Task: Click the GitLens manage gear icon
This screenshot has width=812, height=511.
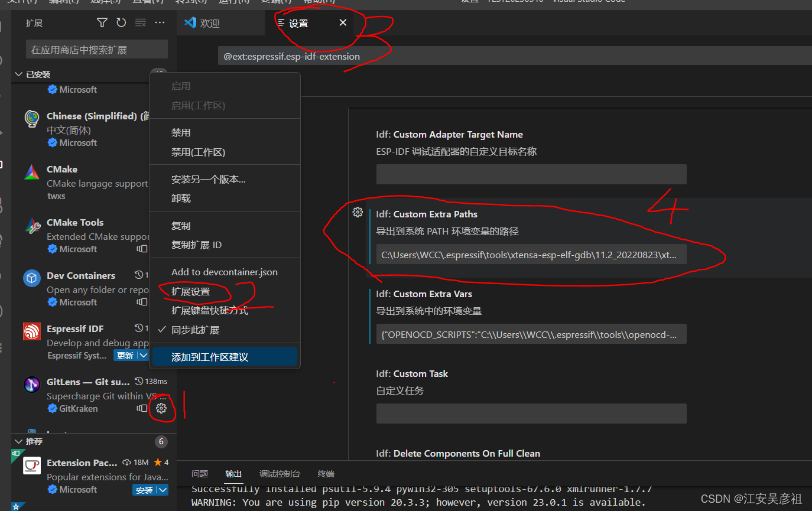Action: [161, 408]
